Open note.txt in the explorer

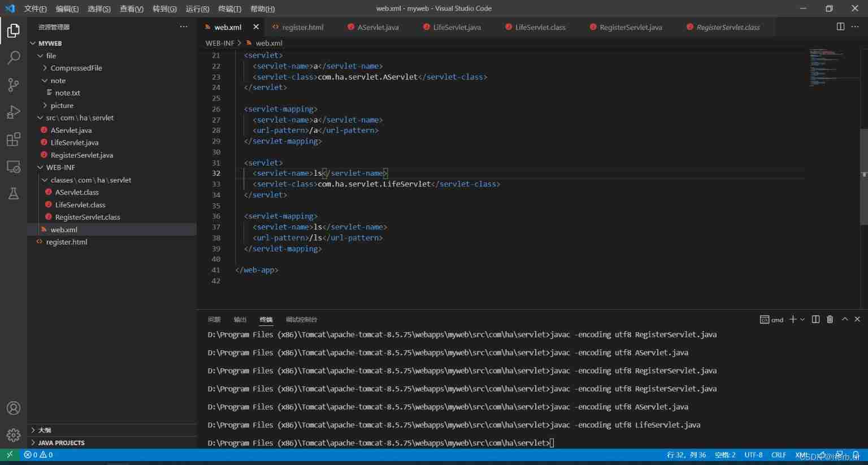pos(67,93)
